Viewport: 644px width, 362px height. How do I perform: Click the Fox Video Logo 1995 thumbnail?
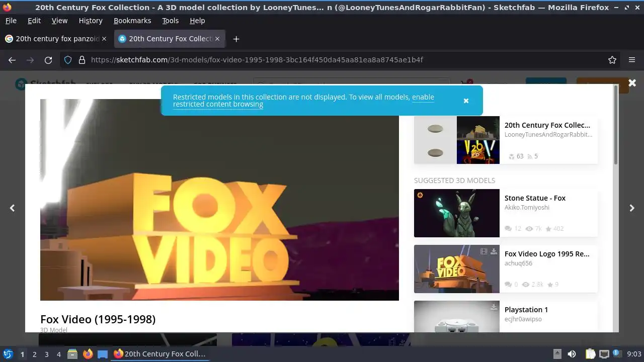(x=457, y=269)
